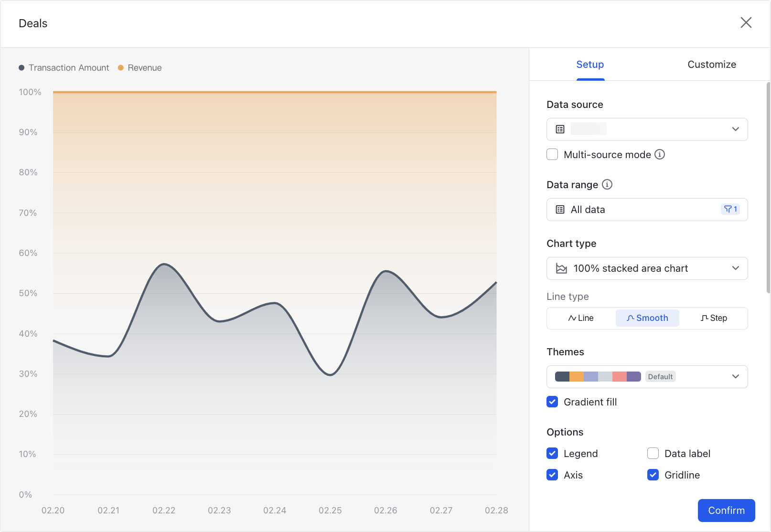Click the Default theme color strip
This screenshot has width=771, height=532.
pyautogui.click(x=598, y=377)
